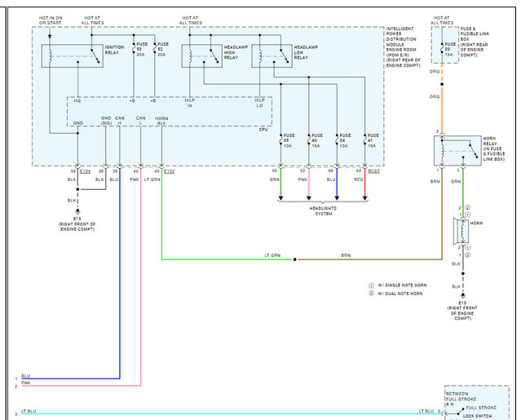Click the H/LP HI terminal label
The image size is (530, 420).
(x=190, y=103)
